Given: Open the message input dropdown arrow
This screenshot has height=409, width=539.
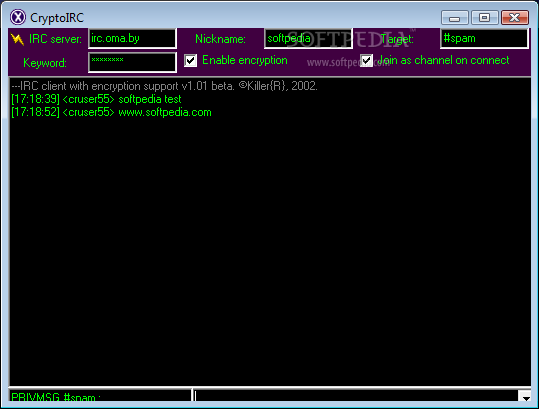Looking at the screenshot, I should point(526,397).
